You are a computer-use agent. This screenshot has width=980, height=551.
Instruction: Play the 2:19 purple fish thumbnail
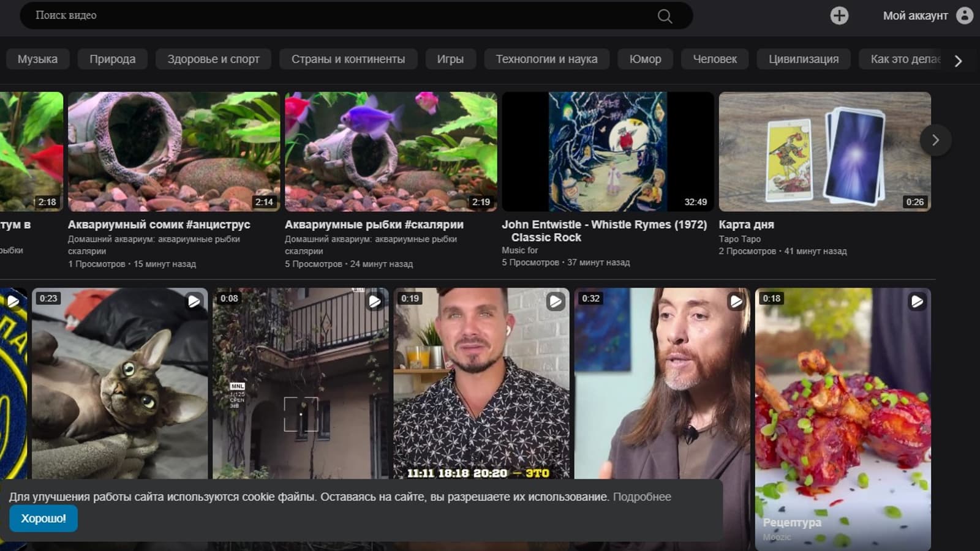[391, 152]
